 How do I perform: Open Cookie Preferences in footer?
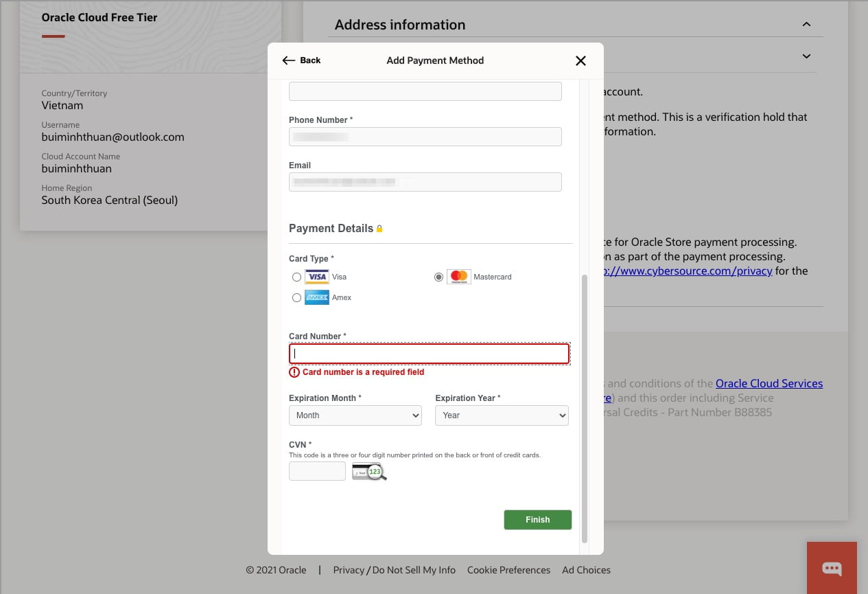(508, 570)
